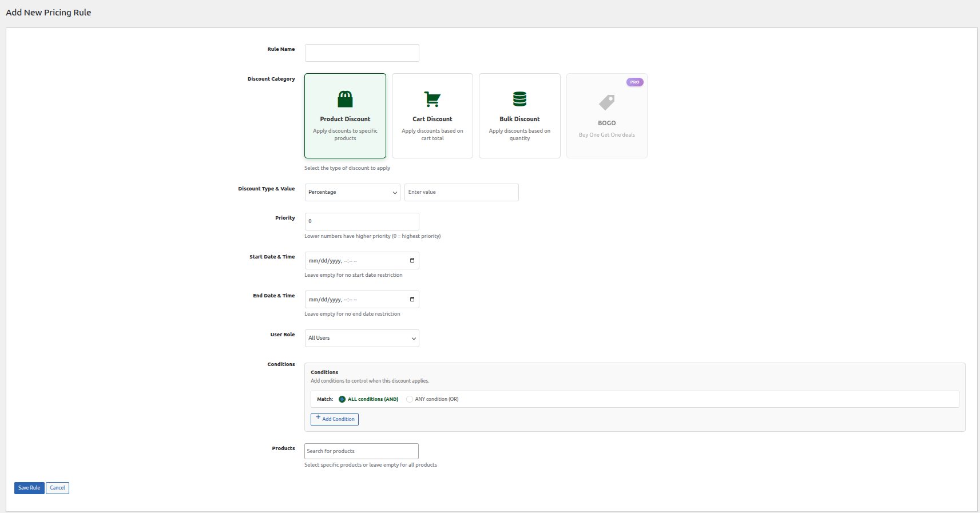The height and width of the screenshot is (513, 980).
Task: Open the End Date calendar picker icon
Action: tap(412, 300)
